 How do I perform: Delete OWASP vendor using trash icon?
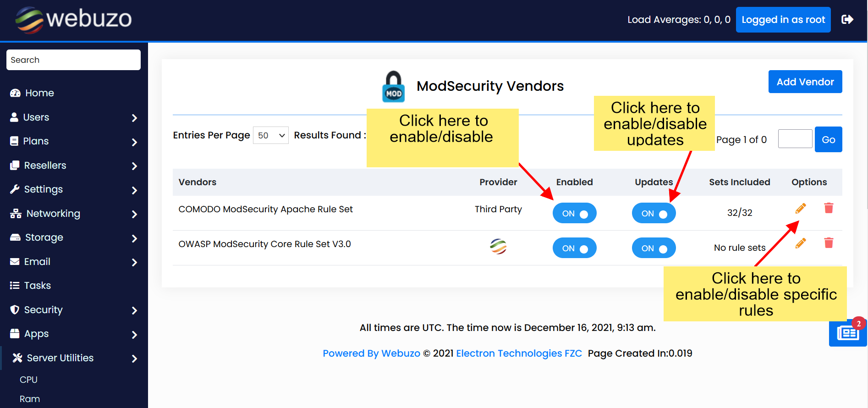pyautogui.click(x=829, y=243)
